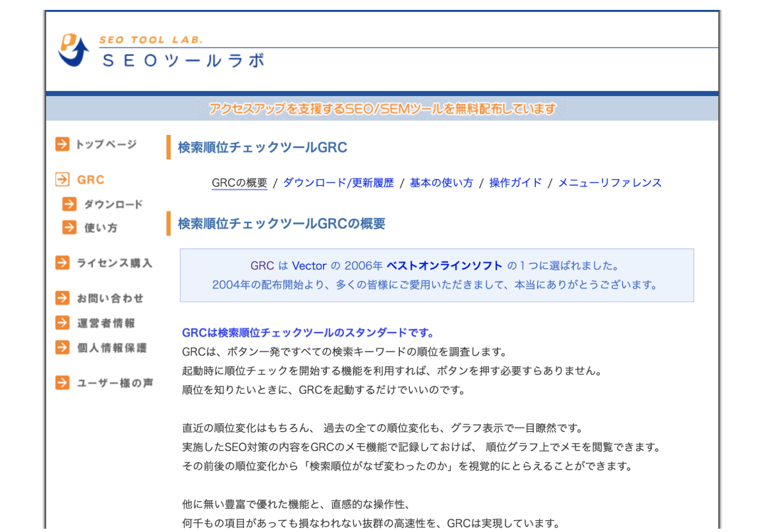Click the arrow icon beside お問い合わせ
This screenshot has width=775, height=532.
pyautogui.click(x=62, y=298)
